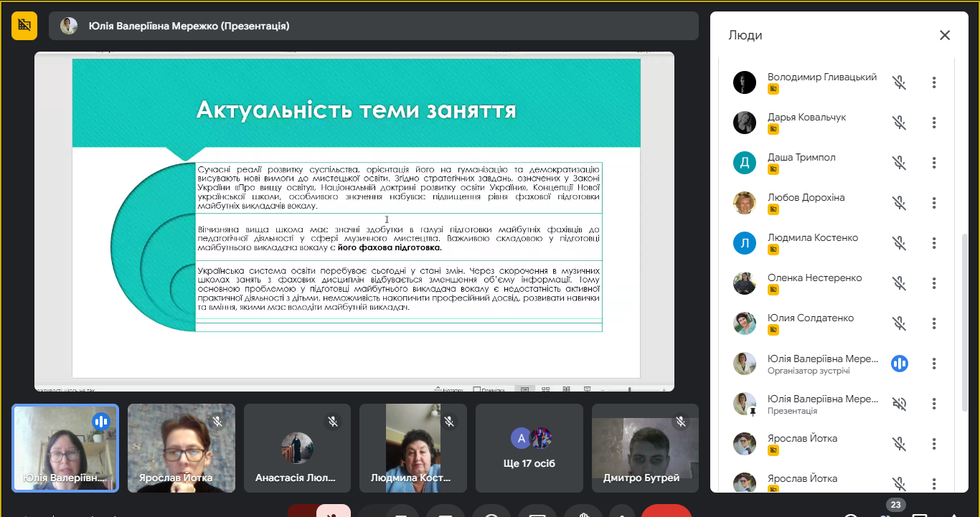This screenshot has width=980, height=517.
Task: Open the More options menu in call controls
Action: point(621,512)
